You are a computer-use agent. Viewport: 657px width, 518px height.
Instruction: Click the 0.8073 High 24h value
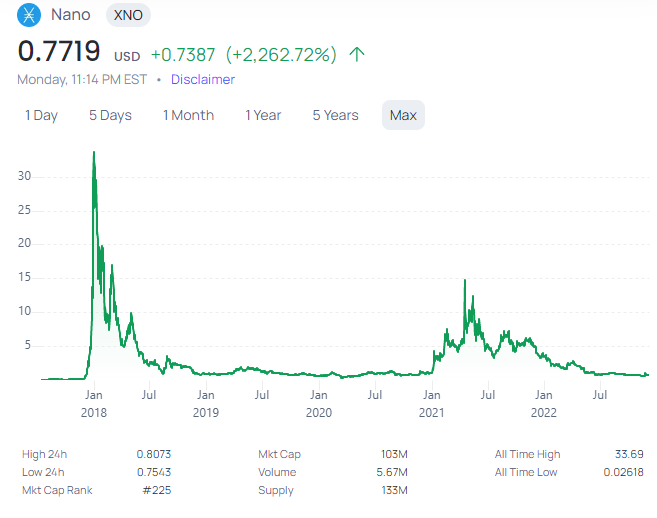(x=154, y=454)
